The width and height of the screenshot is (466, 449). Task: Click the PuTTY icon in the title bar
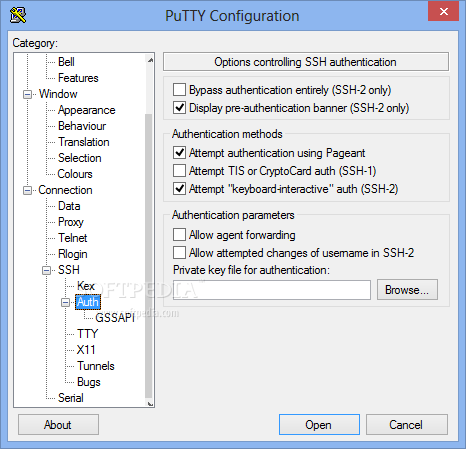(x=18, y=15)
